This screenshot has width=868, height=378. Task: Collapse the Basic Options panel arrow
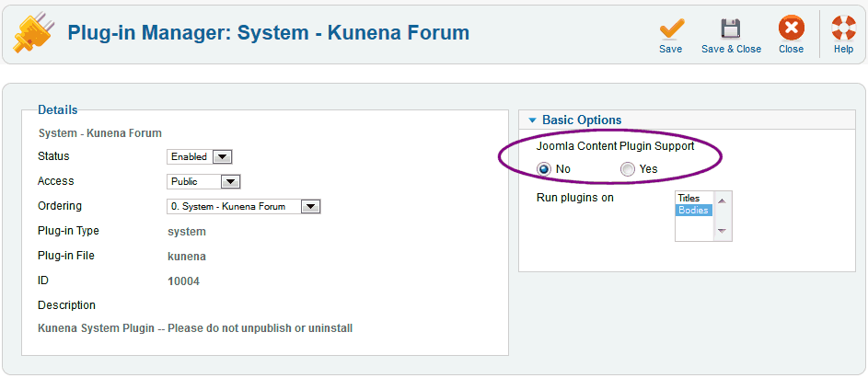pyautogui.click(x=532, y=120)
